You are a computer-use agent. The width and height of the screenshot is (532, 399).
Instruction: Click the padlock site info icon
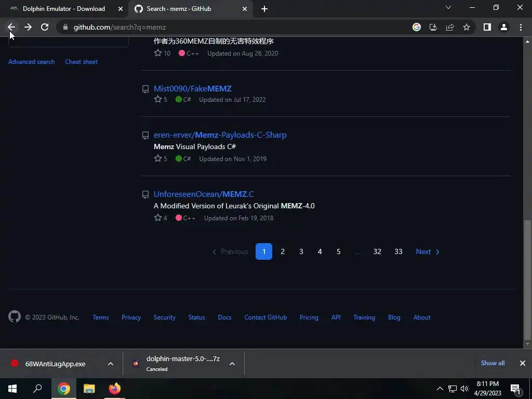(65, 27)
